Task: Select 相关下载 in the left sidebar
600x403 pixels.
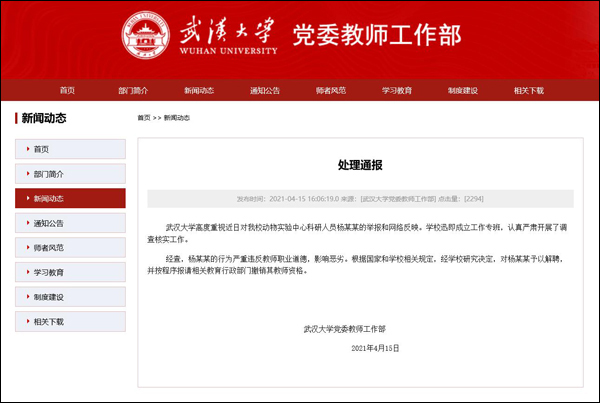Action: point(70,321)
